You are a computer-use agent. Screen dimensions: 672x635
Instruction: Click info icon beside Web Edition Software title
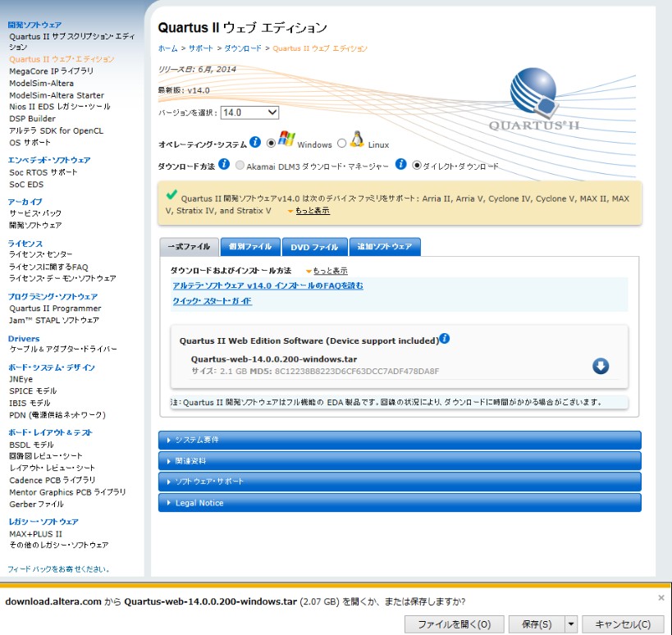click(x=445, y=338)
